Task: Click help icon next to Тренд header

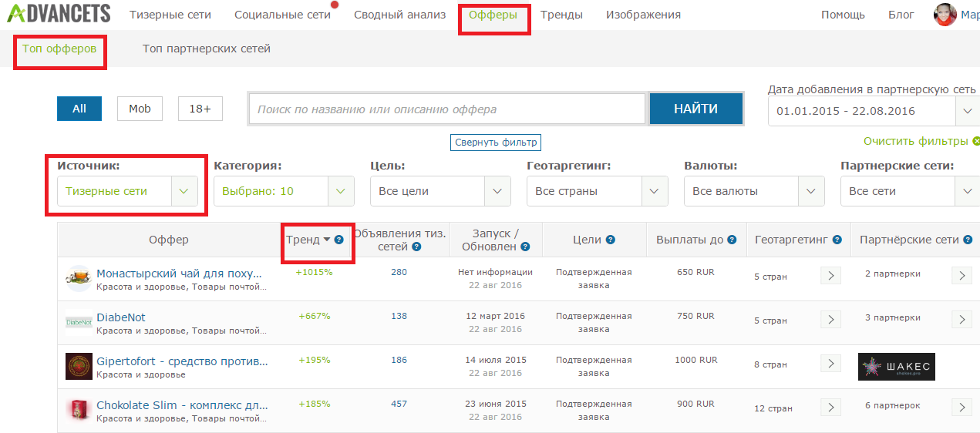Action: 338,240
